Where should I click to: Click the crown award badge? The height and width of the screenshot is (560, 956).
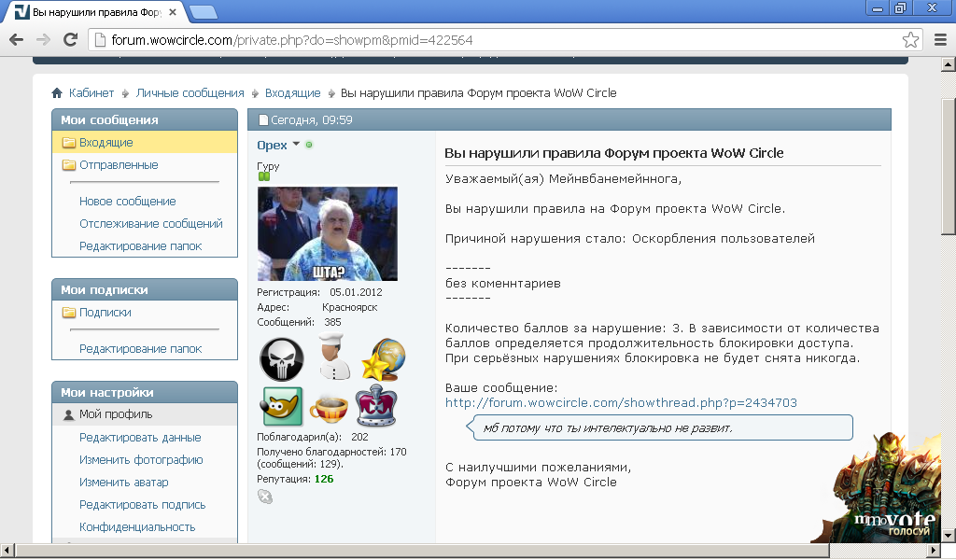[376, 405]
